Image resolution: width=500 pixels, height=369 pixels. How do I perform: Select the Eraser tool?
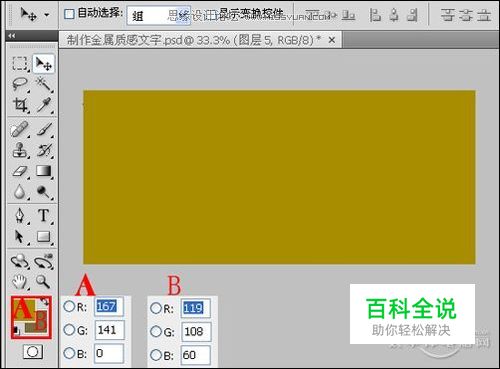(x=20, y=171)
